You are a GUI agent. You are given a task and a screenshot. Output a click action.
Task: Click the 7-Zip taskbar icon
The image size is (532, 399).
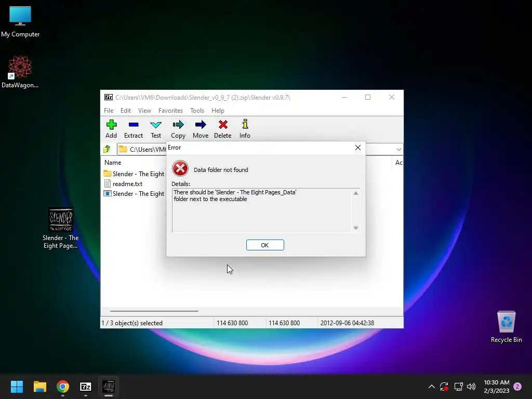point(86,387)
